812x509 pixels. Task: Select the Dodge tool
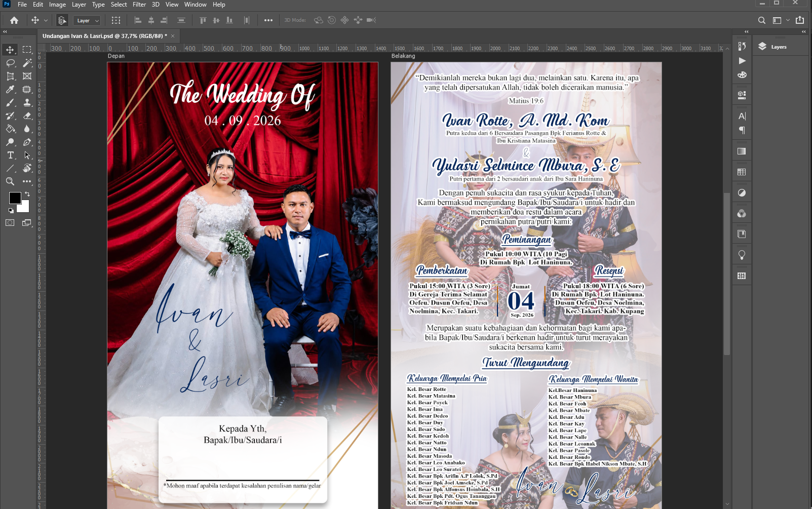(10, 142)
